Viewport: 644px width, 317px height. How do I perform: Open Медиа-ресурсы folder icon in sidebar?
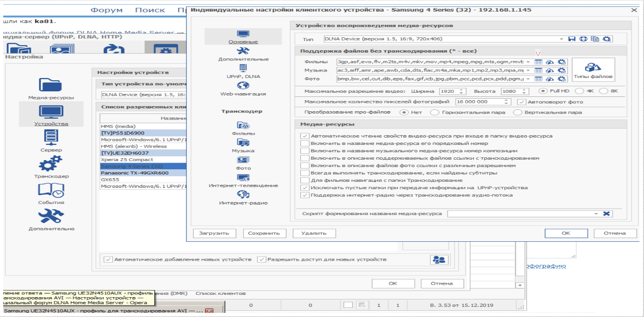51,85
